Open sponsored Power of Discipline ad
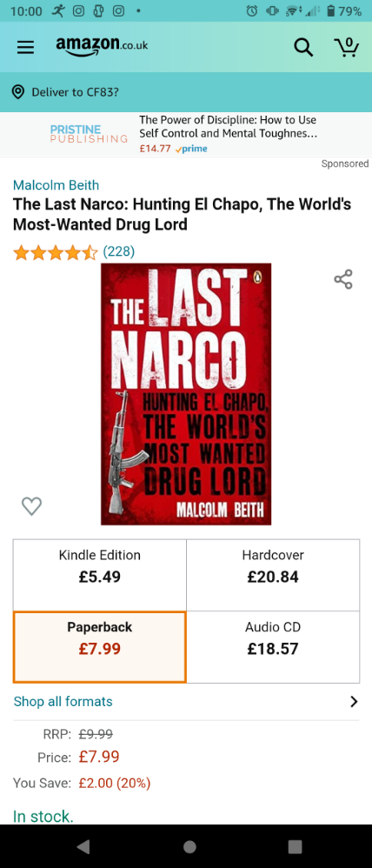The image size is (372, 868). pos(186,135)
